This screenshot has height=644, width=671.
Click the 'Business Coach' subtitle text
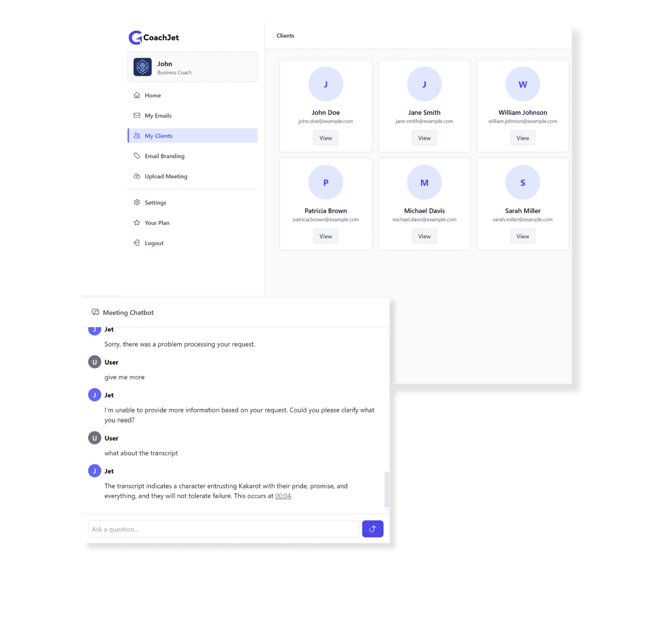coord(174,73)
